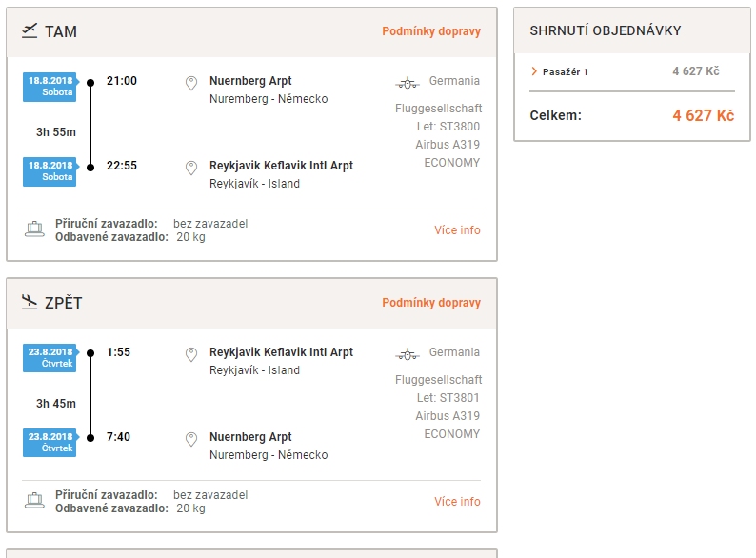Click location pin next to outbound Reykjavik Keflavik
Image resolution: width=756 pixels, height=558 pixels.
pos(191,168)
